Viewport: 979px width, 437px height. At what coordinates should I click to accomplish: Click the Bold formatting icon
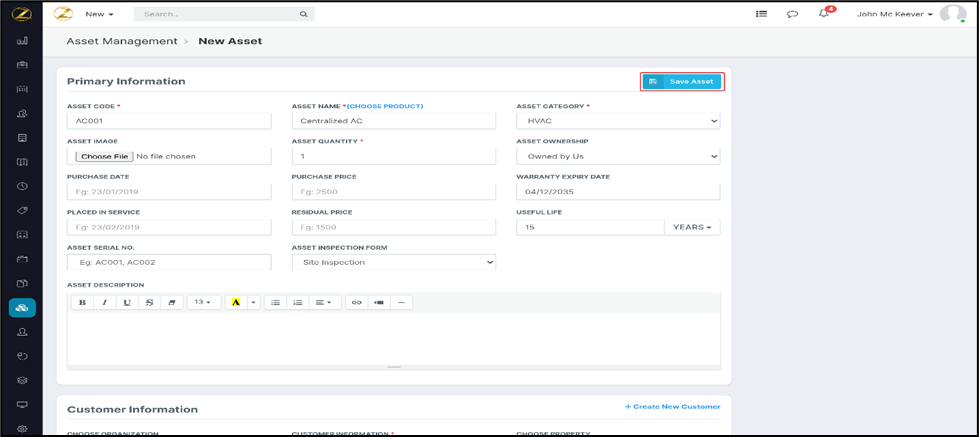coord(82,302)
